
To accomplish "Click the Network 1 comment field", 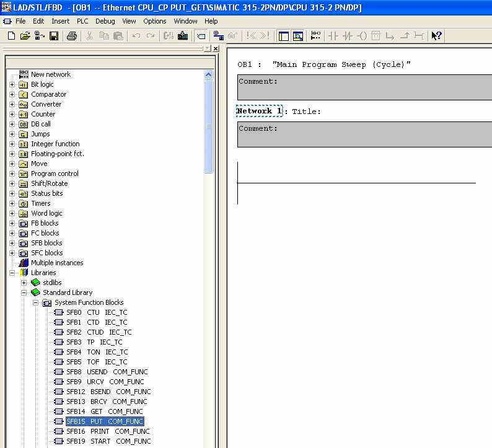I will click(364, 134).
